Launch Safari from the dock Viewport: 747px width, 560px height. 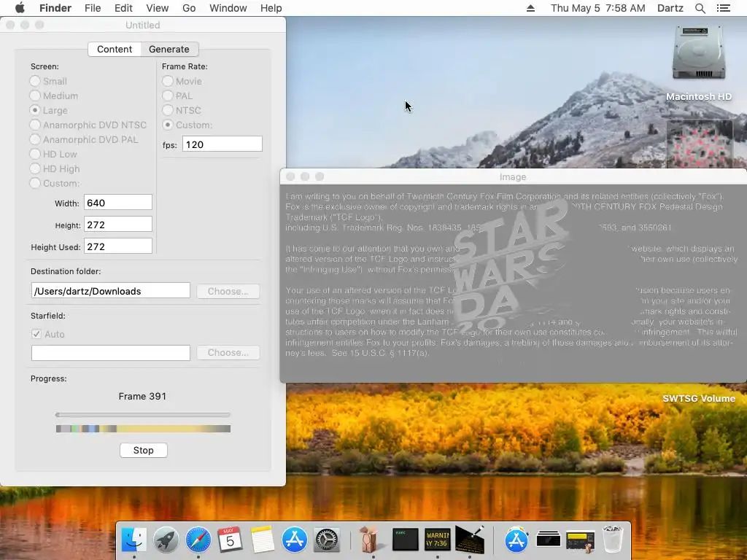pos(198,540)
